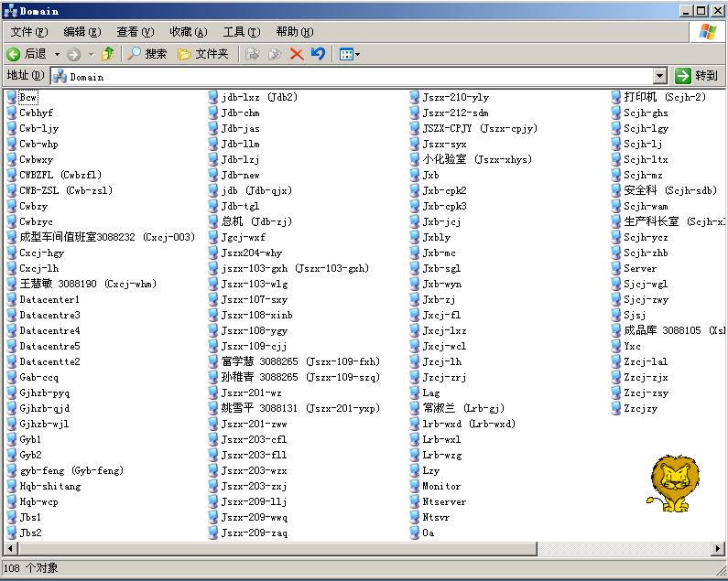Open the File (文件) menu
The width and height of the screenshot is (728, 581).
[x=27, y=31]
